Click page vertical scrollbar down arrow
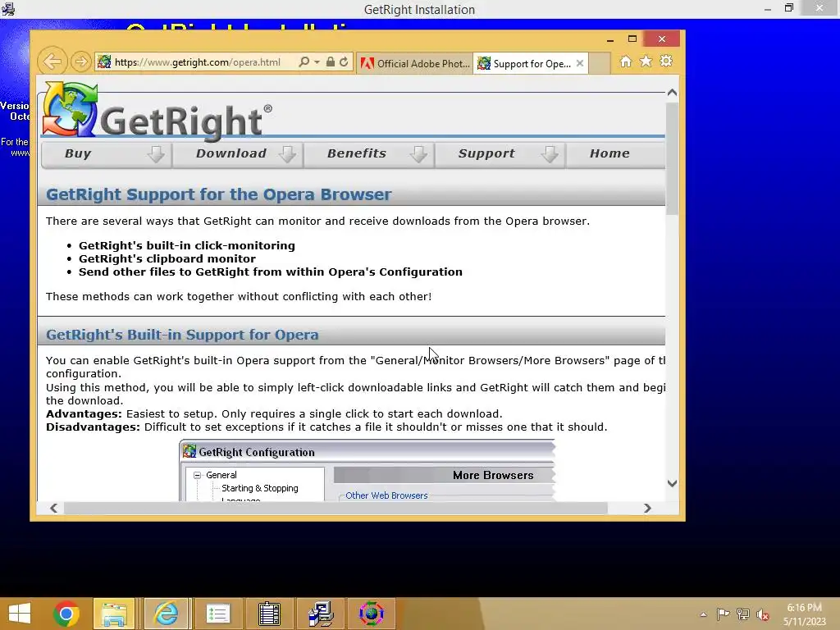 click(x=673, y=483)
